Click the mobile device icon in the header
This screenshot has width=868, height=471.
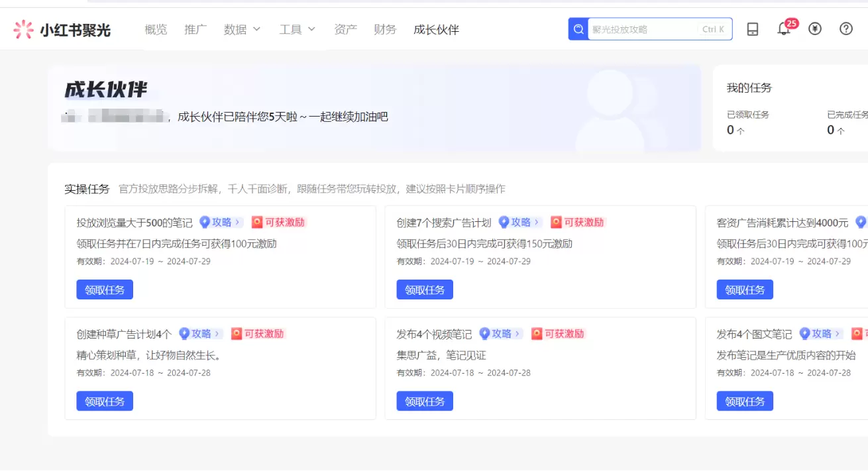click(x=752, y=28)
